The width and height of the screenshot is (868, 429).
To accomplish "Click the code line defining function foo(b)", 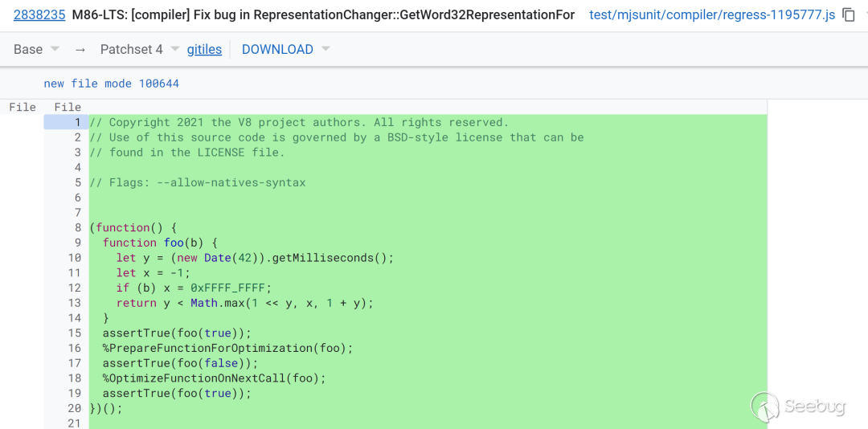I will pos(160,243).
